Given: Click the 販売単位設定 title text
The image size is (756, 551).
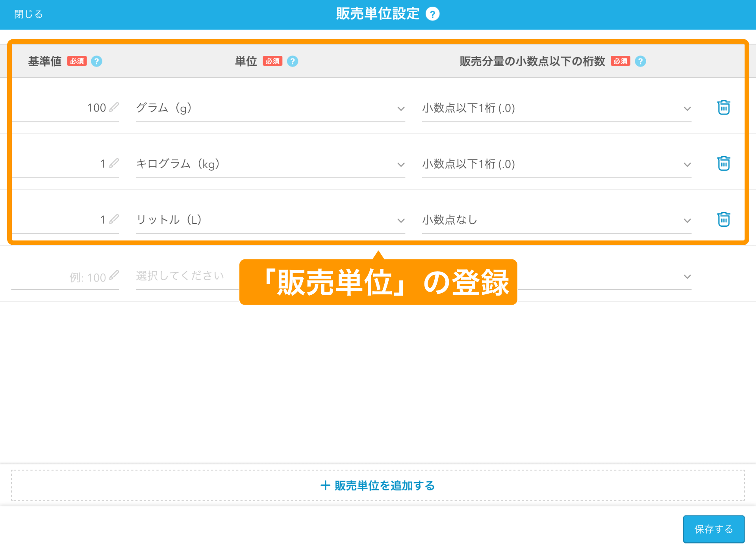Looking at the screenshot, I should [378, 14].
